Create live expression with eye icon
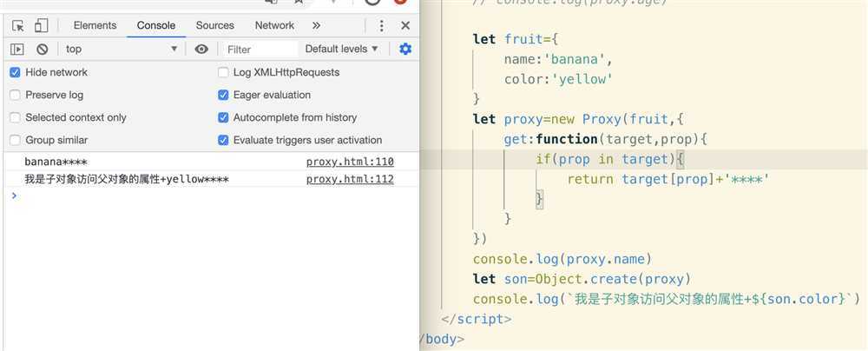The image size is (868, 351). point(201,50)
